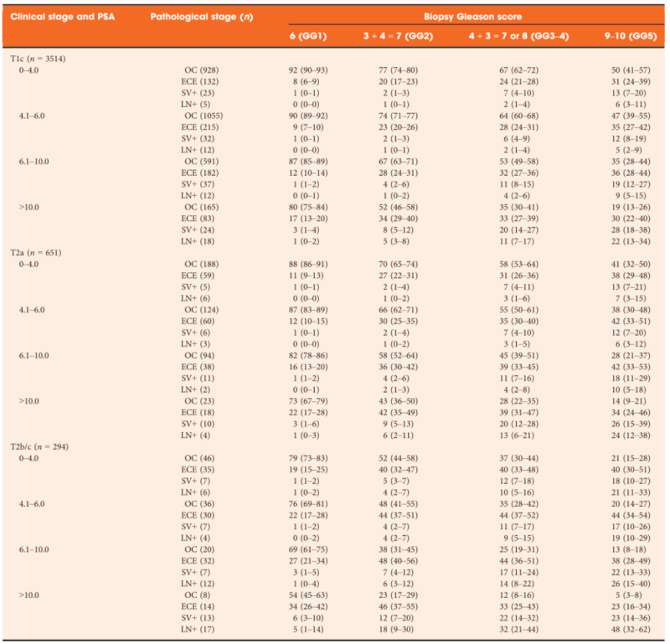Click the 'T2a (n = 651)' section label
The height and width of the screenshot is (644, 670).
tap(38, 252)
